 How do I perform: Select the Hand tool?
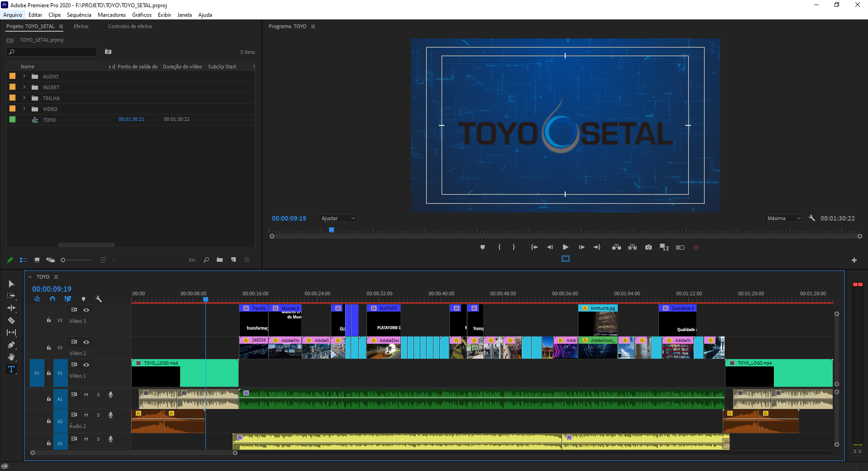pos(11,357)
